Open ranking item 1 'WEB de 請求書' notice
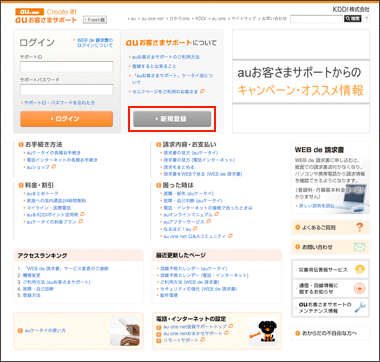The width and height of the screenshot is (380, 362). point(66,269)
